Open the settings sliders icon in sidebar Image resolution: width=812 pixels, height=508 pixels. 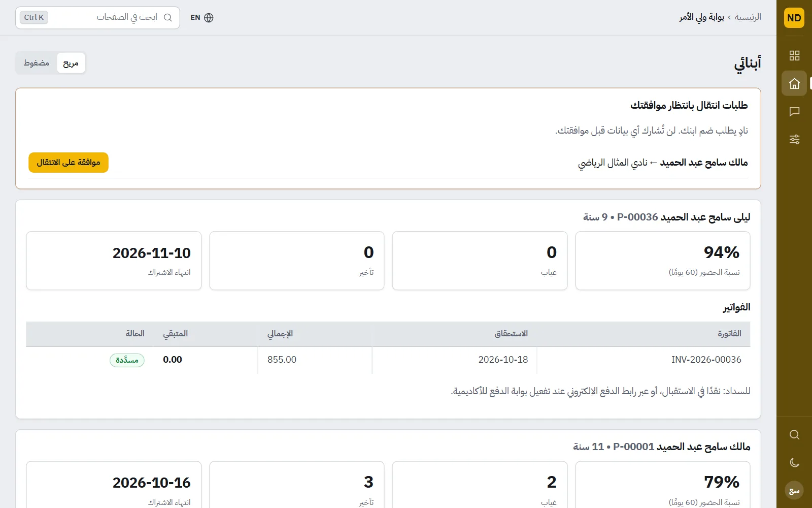coord(794,139)
